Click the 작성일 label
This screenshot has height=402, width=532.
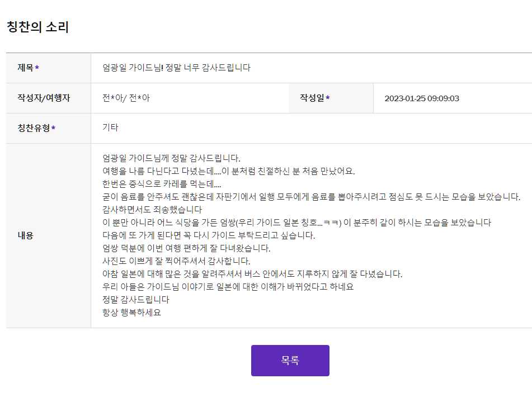[x=312, y=98]
